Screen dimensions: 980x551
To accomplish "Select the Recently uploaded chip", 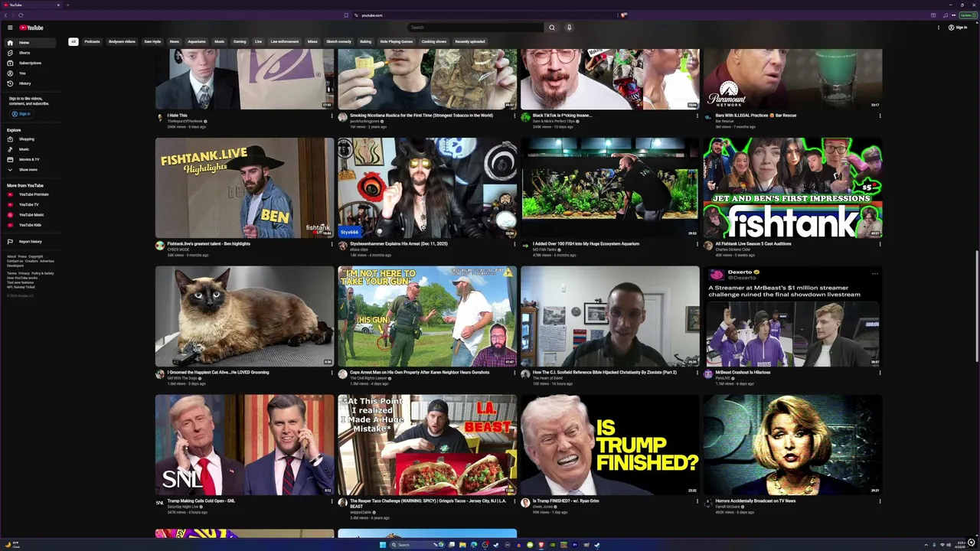I will tap(470, 41).
